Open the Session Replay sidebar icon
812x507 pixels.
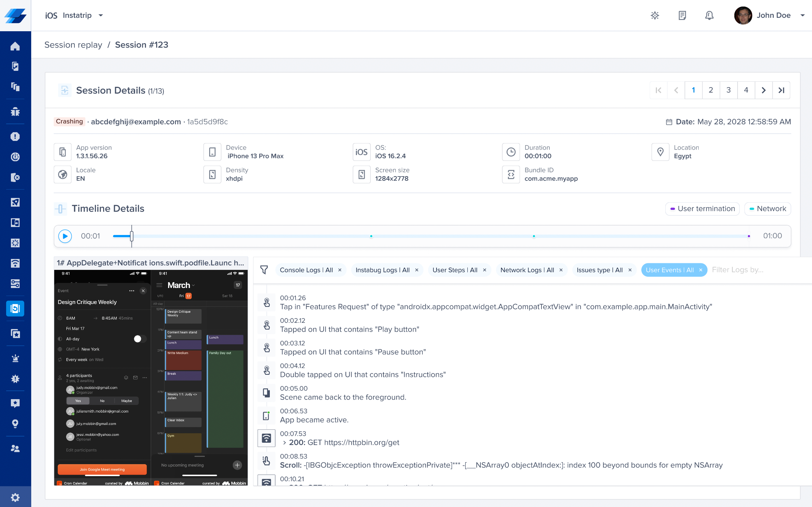(15, 308)
